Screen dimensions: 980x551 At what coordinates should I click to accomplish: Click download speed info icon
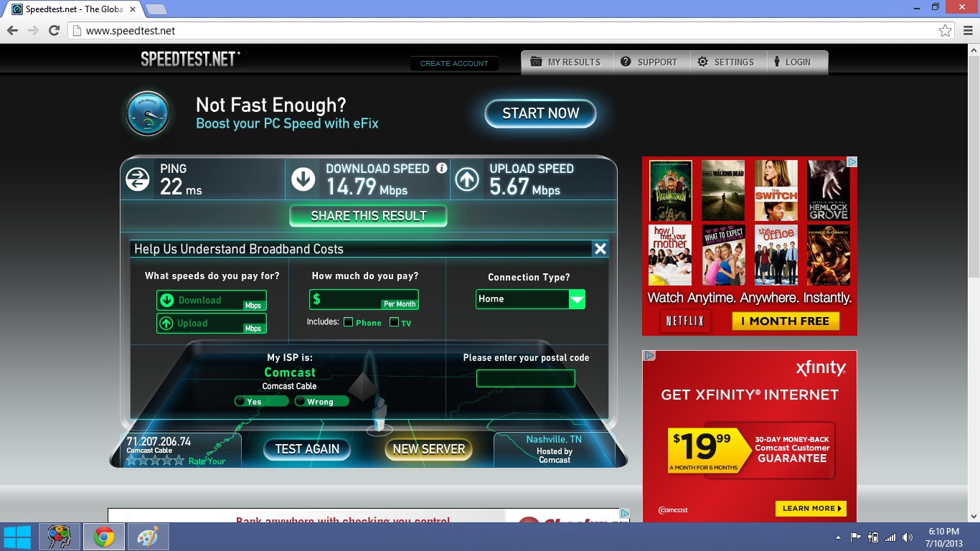pos(442,169)
